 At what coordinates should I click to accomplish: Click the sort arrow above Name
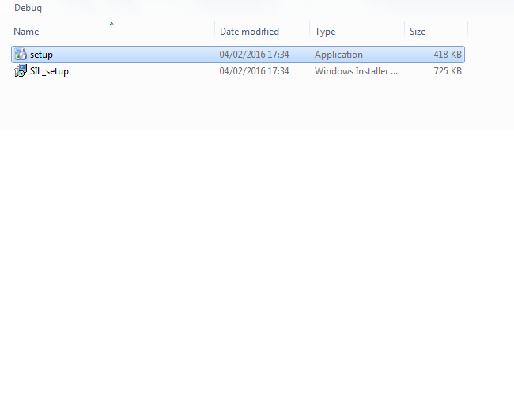111,24
